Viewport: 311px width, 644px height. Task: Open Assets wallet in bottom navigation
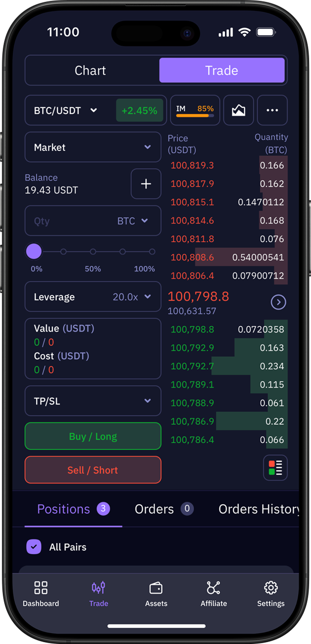click(x=156, y=594)
